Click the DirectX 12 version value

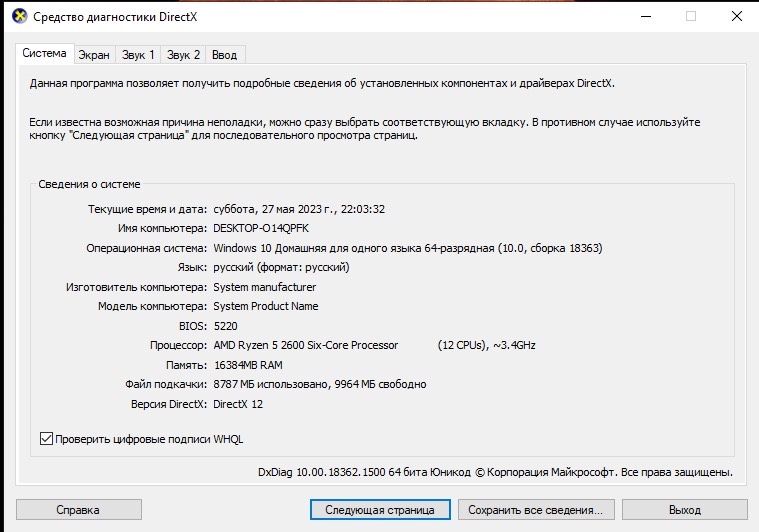point(238,404)
